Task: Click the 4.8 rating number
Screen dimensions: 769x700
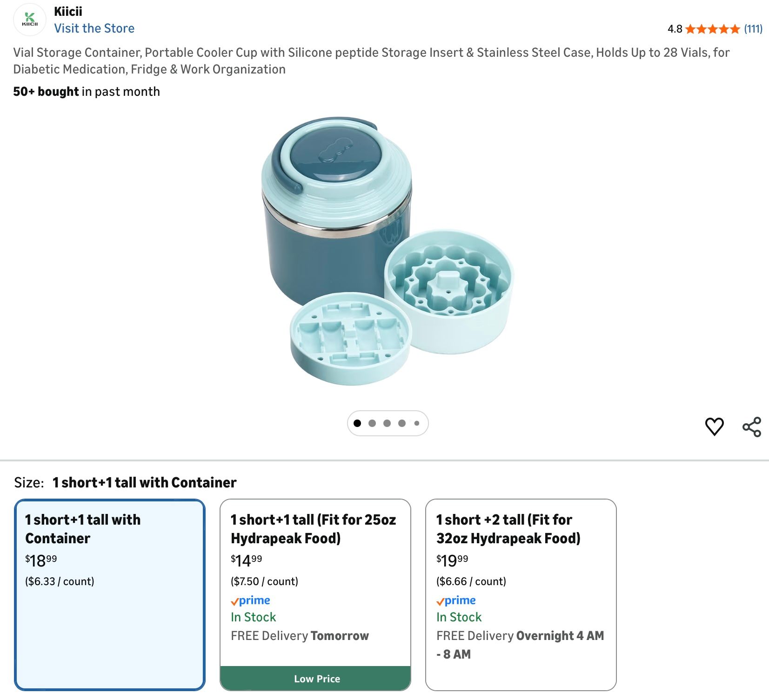Action: point(675,29)
